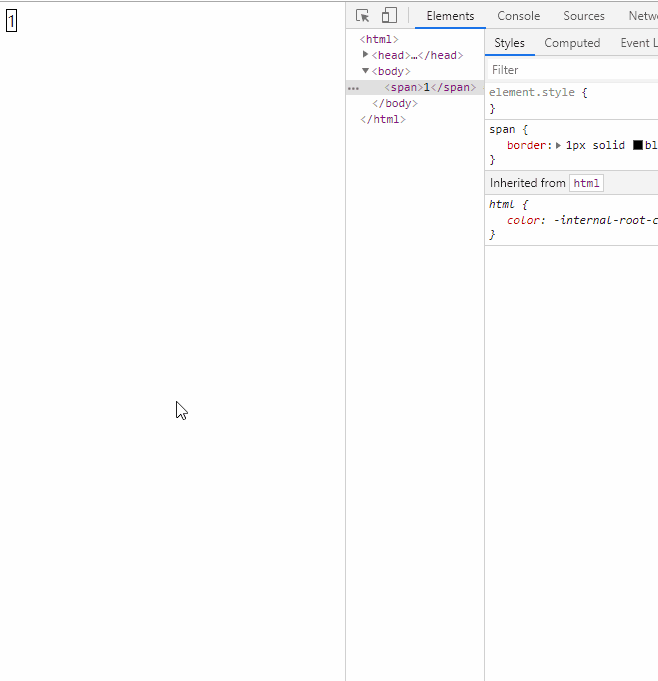Expand the border shorthand property triangle
This screenshot has height=681, width=658.
point(559,145)
